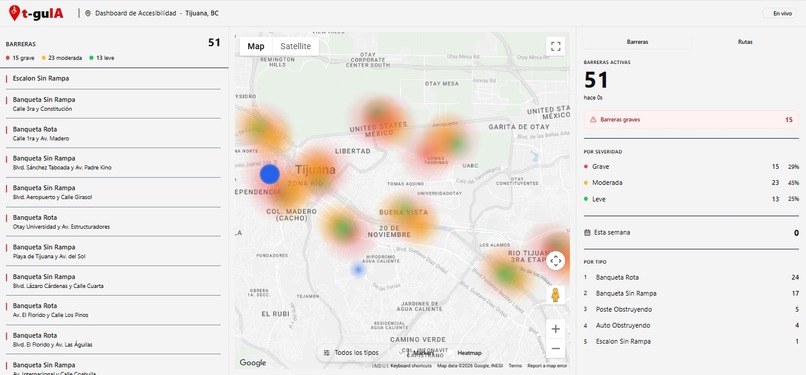This screenshot has height=375, width=806.
Task: Open barrier at Av. El Florido y Calle Los Pinos
Action: click(x=113, y=310)
